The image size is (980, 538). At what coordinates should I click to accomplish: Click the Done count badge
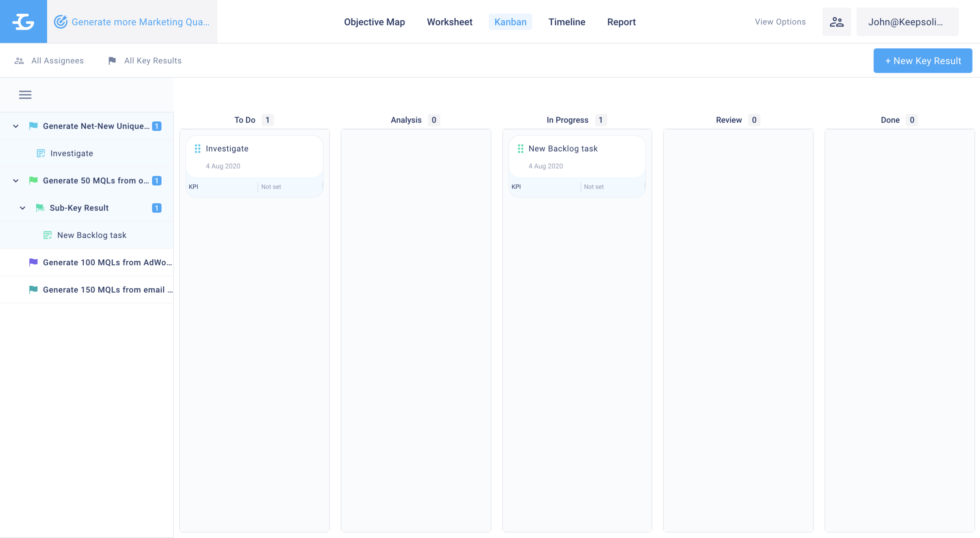pyautogui.click(x=912, y=120)
